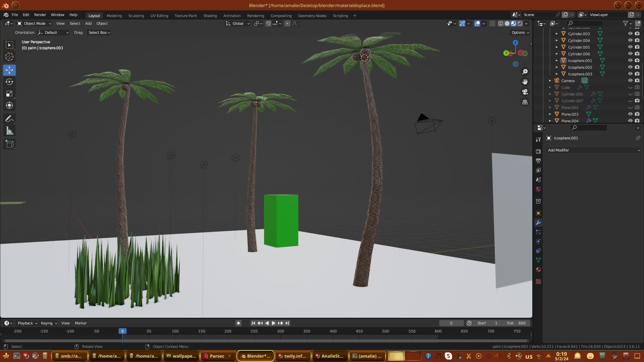Choose the Add Cube tool
The image size is (644, 362).
click(9, 144)
